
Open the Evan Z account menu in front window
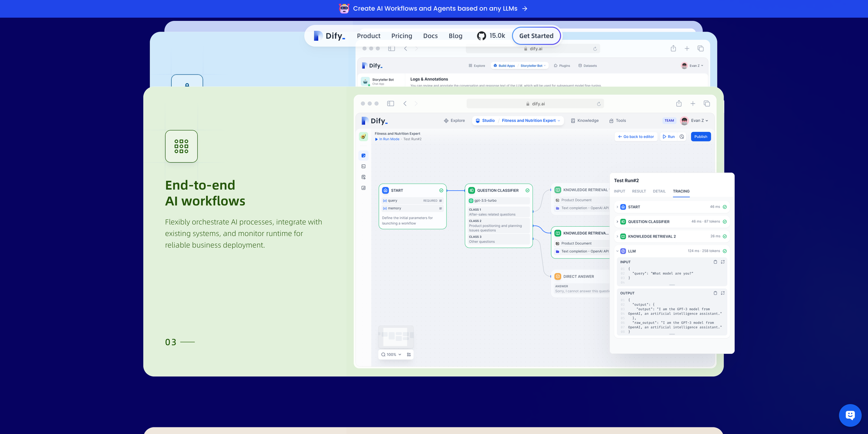click(x=694, y=121)
